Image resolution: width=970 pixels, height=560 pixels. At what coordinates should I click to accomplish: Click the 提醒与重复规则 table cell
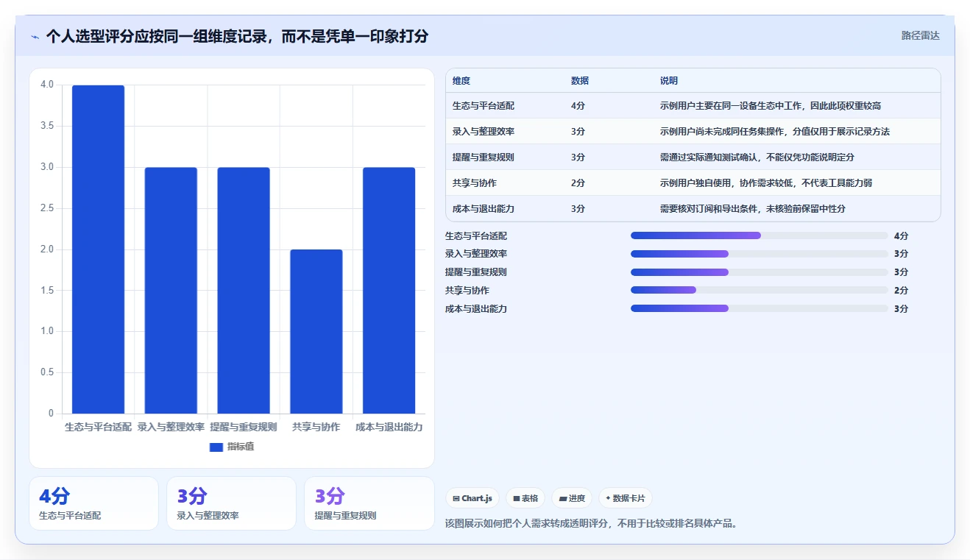click(484, 157)
